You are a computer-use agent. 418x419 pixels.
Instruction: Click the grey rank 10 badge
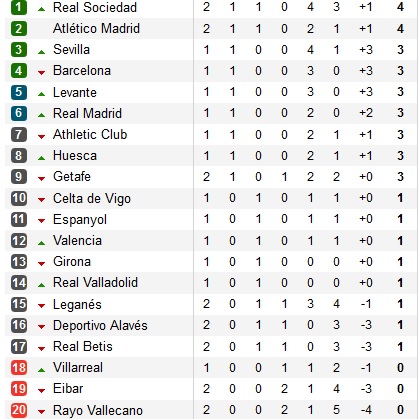tap(19, 198)
